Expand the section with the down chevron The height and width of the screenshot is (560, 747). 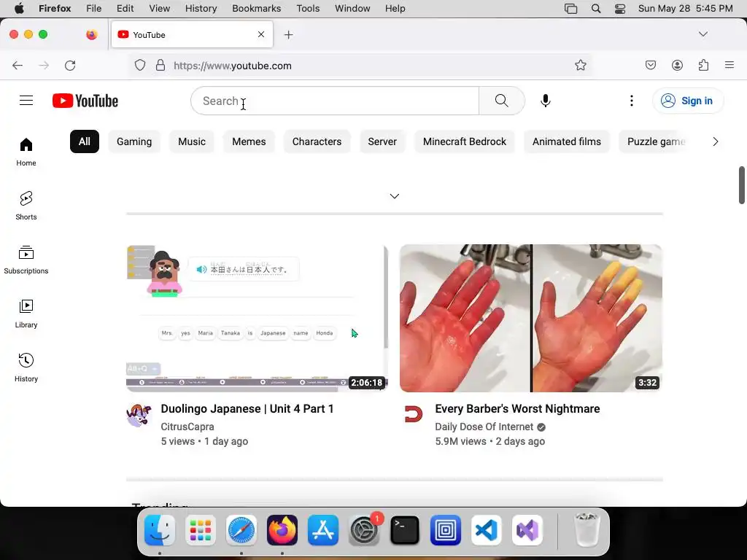click(395, 195)
